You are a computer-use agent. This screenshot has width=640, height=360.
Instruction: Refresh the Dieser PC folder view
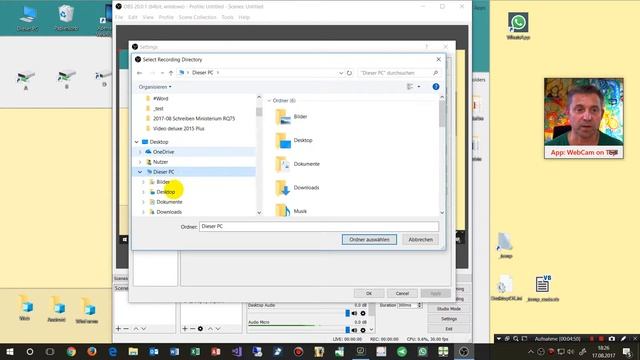349,73
